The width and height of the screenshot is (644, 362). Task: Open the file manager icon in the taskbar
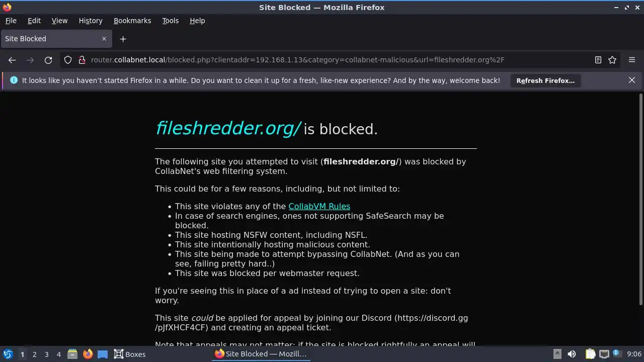coord(72,354)
